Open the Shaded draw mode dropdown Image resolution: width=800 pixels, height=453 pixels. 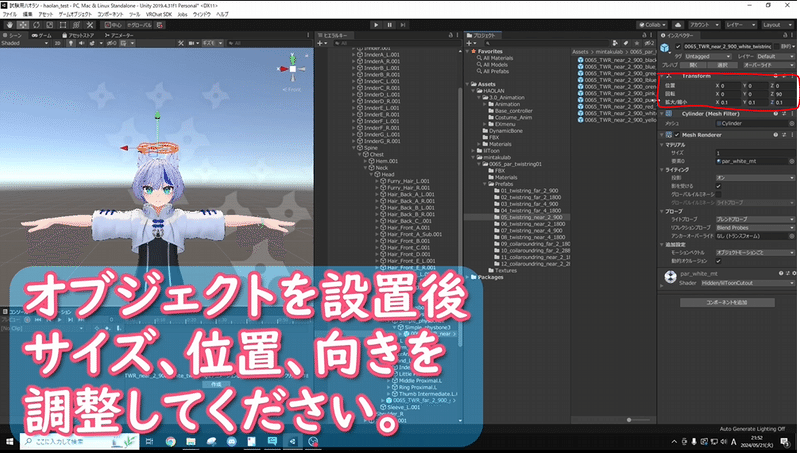[24, 43]
